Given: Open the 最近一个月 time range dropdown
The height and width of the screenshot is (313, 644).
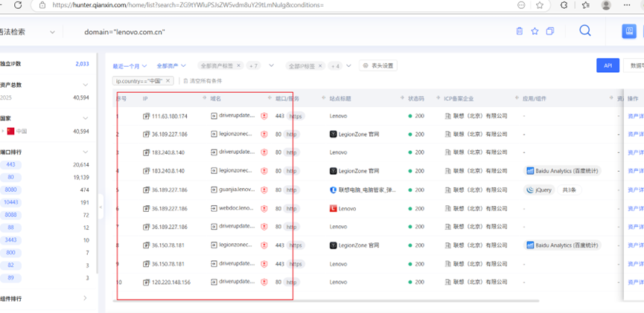Looking at the screenshot, I should click(130, 65).
